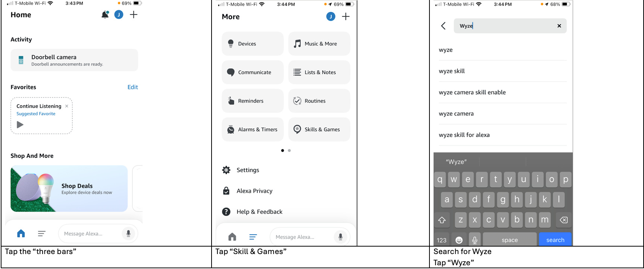644x269 pixels.
Task: Open the Lists & Notes tile
Action: [x=319, y=72]
